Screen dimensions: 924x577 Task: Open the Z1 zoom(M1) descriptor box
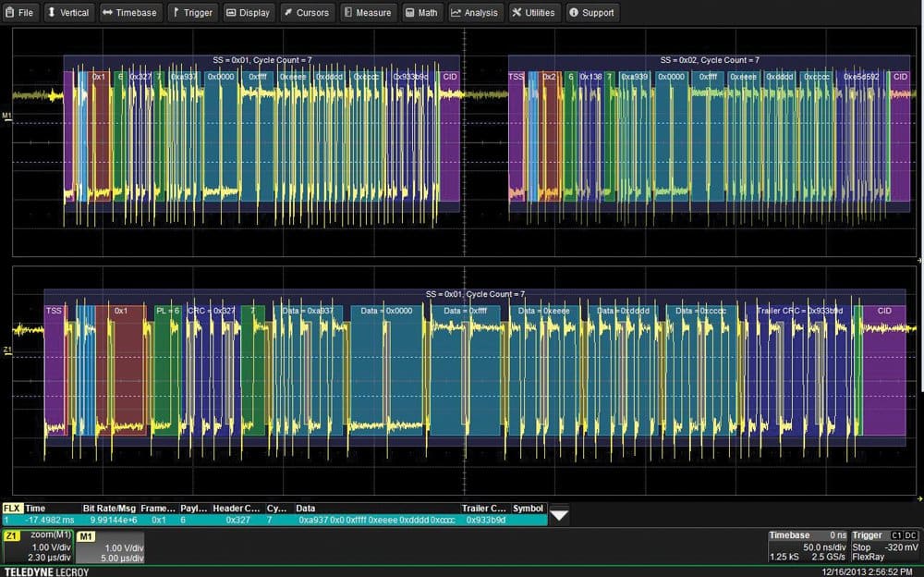(38, 546)
